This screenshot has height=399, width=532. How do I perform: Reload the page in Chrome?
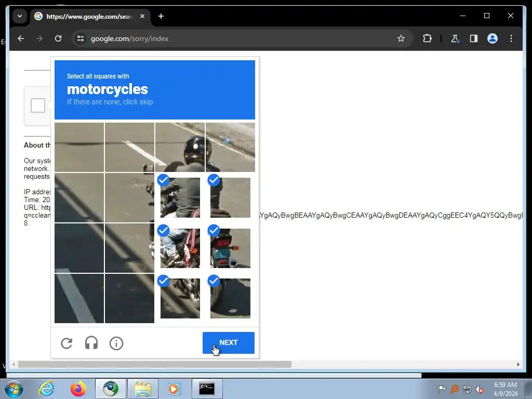click(x=58, y=38)
